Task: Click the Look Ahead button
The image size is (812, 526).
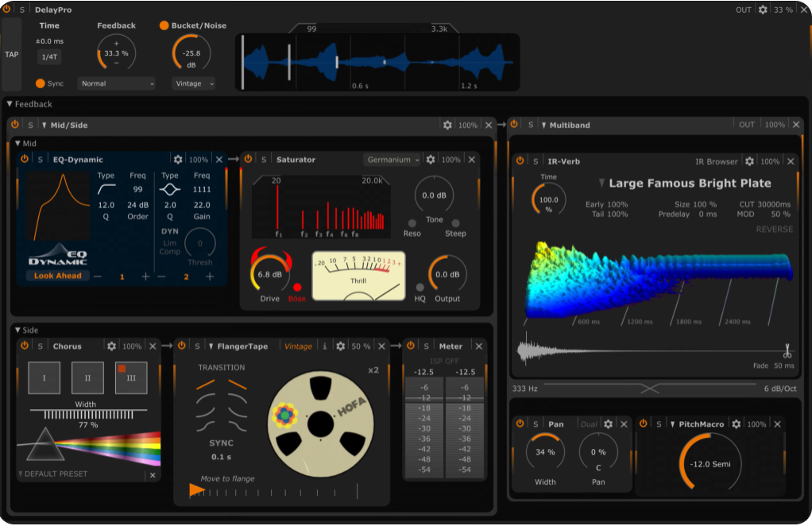Action: pyautogui.click(x=57, y=276)
